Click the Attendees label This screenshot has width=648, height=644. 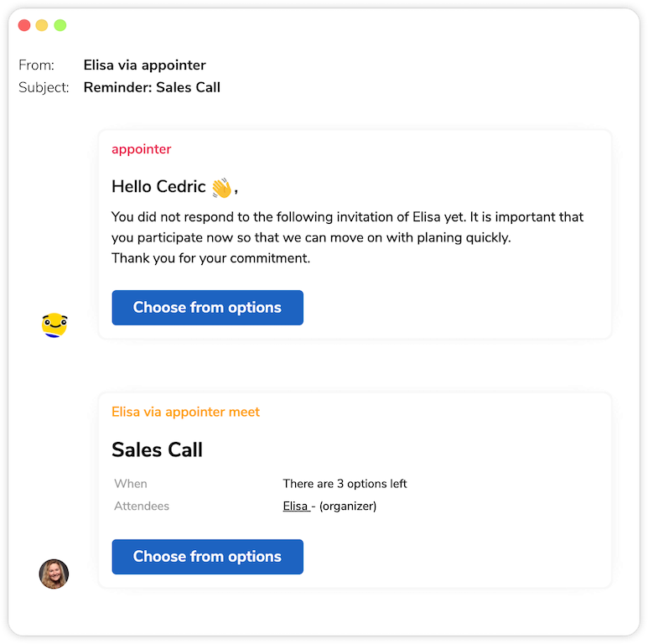(142, 506)
